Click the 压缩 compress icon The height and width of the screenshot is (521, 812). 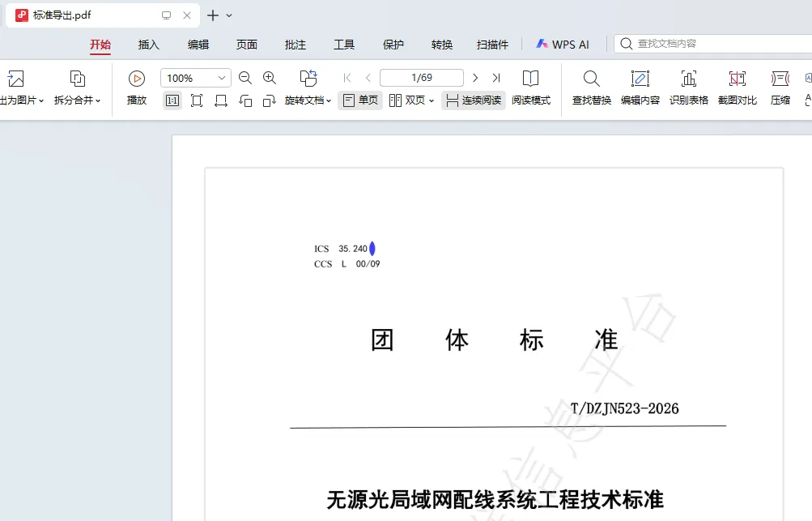780,88
